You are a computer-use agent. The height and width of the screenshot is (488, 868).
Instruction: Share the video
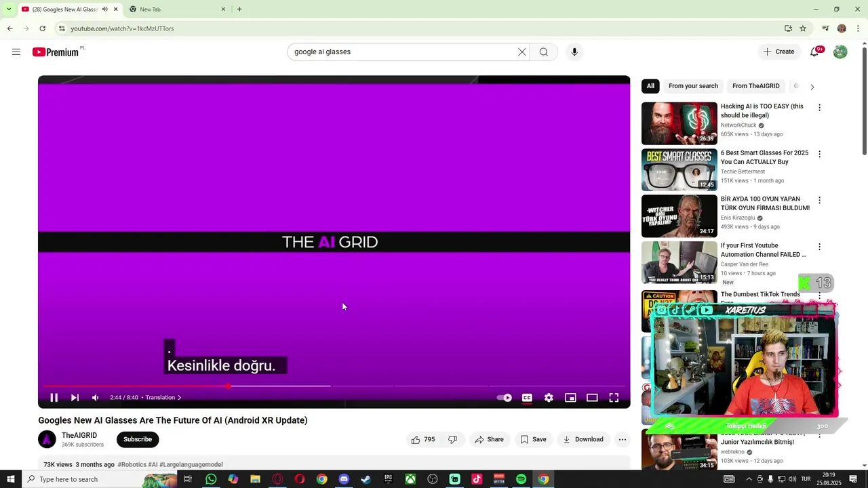tap(489, 440)
